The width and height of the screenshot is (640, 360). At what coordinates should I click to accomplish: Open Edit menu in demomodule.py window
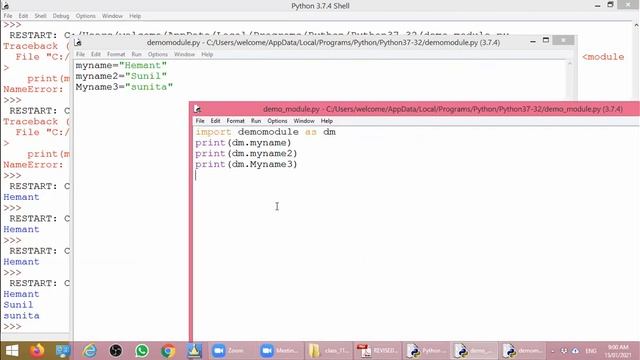pyautogui.click(x=96, y=54)
